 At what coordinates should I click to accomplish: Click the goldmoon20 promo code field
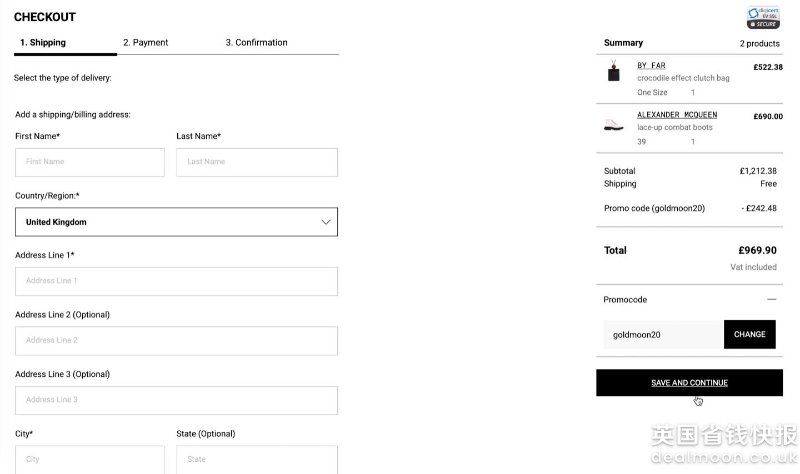pyautogui.click(x=663, y=334)
